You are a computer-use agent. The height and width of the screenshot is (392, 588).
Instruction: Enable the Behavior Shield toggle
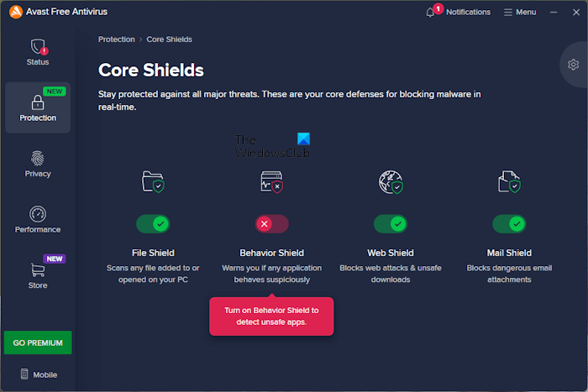271,224
